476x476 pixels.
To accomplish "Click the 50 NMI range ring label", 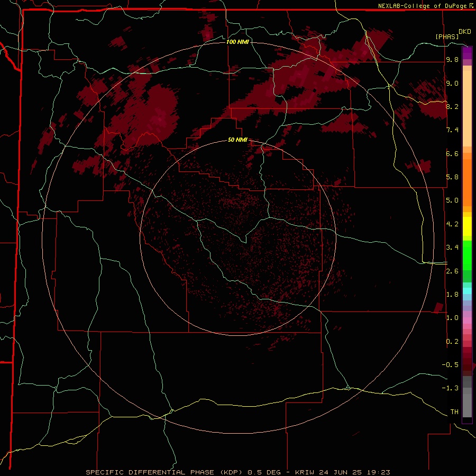I will pyautogui.click(x=237, y=140).
